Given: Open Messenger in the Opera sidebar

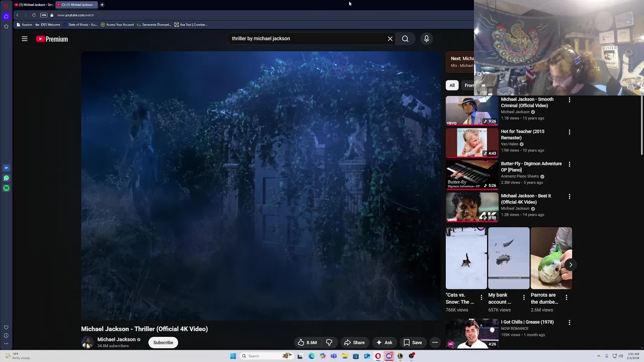Looking at the screenshot, I should click(6, 168).
